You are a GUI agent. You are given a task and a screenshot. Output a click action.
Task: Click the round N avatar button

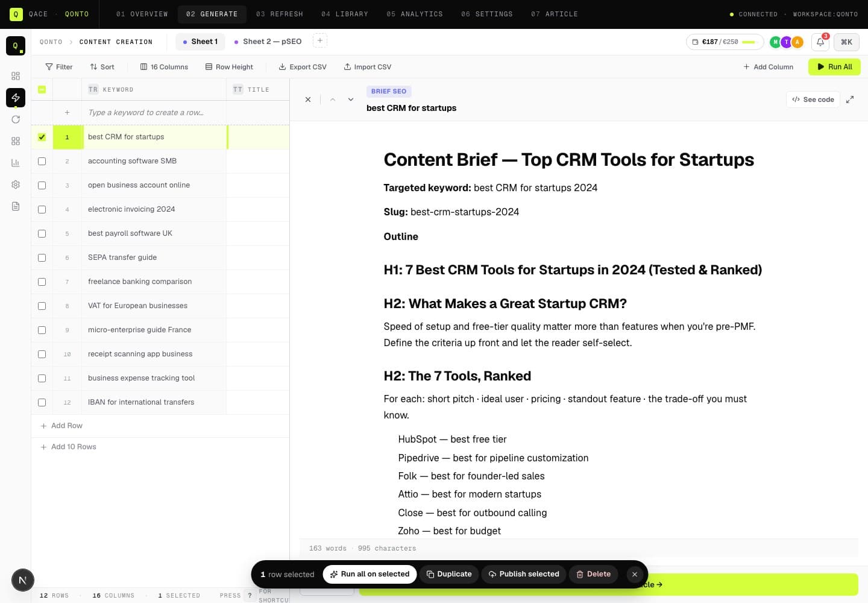pyautogui.click(x=23, y=581)
